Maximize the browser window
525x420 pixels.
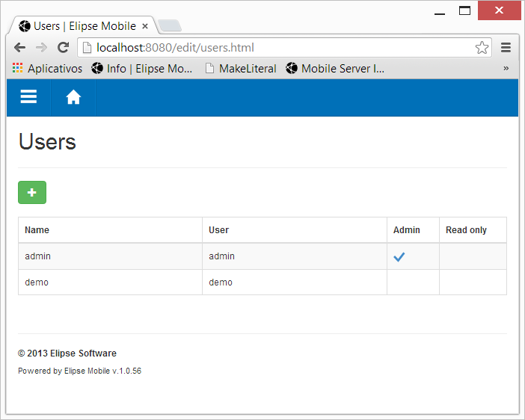coord(464,10)
